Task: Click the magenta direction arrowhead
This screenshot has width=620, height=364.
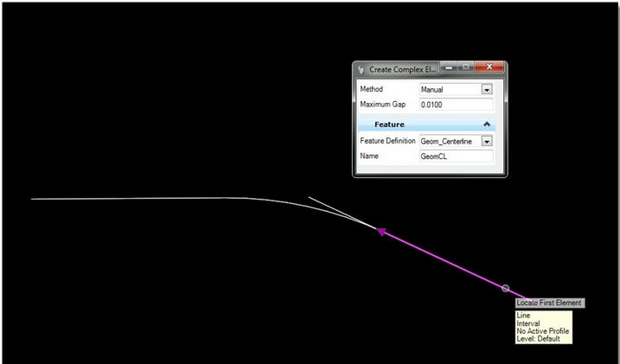Action: (x=380, y=232)
